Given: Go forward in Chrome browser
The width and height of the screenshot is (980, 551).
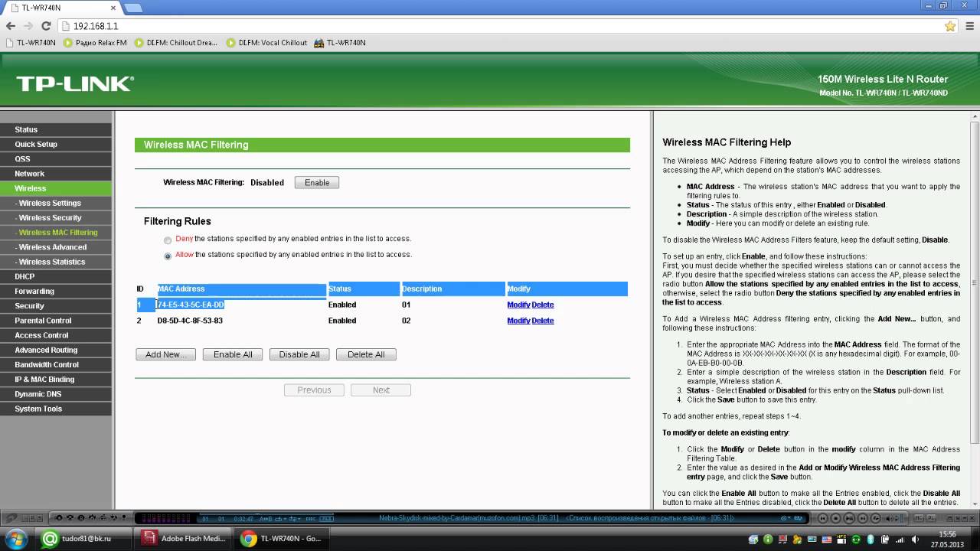Looking at the screenshot, I should [28, 26].
